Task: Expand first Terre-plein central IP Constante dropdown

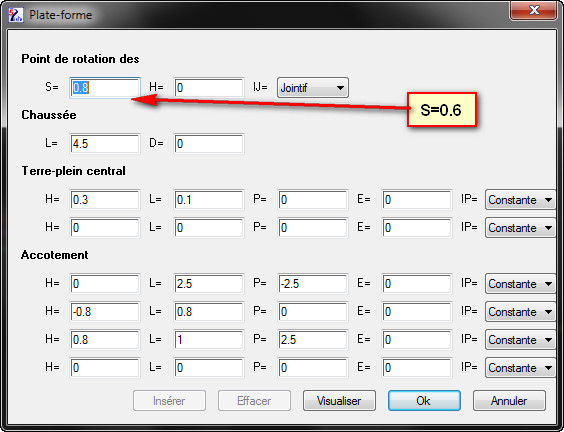Action: [x=520, y=200]
